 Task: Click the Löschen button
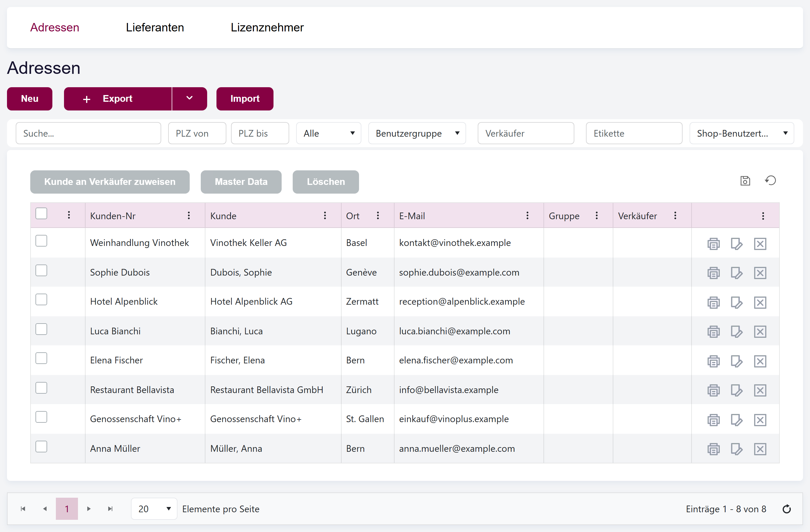(x=326, y=182)
